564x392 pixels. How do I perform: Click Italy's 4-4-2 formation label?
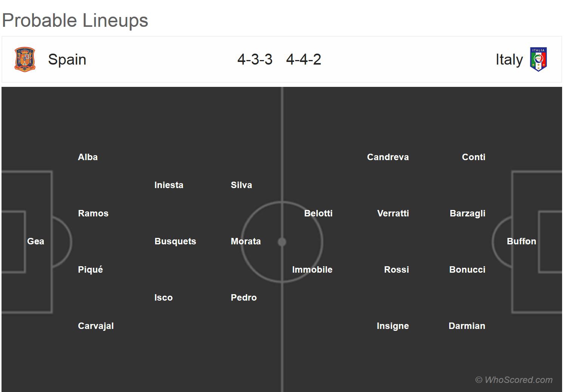304,60
